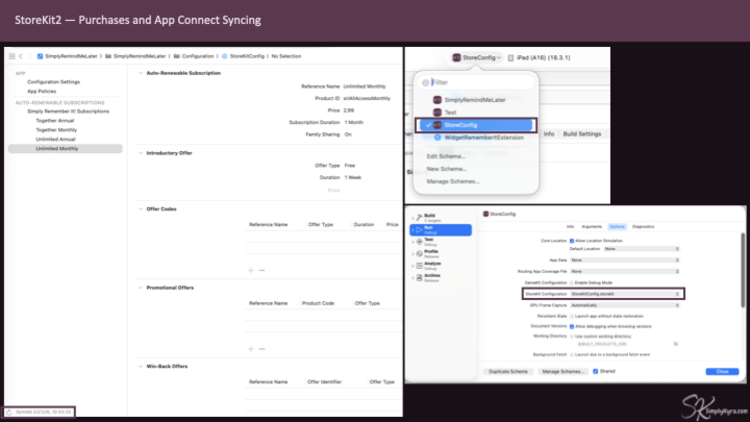This screenshot has height=422, width=750.
Task: Switch to the Arguments tab
Action: [x=592, y=227]
